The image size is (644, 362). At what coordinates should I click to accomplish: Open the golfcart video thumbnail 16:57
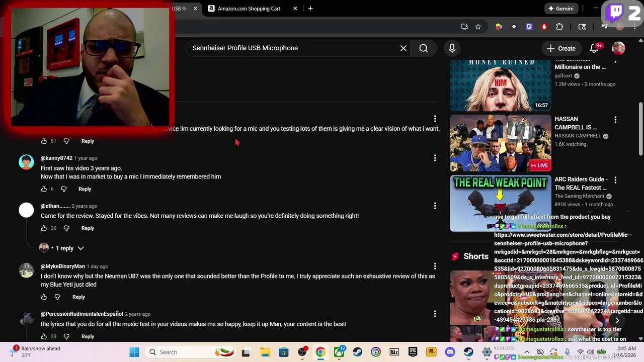(x=501, y=85)
